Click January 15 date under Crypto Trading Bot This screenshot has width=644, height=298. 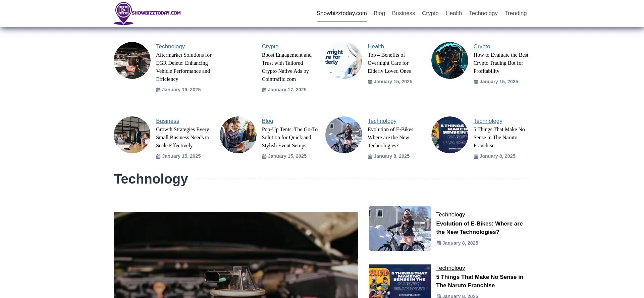click(x=499, y=82)
